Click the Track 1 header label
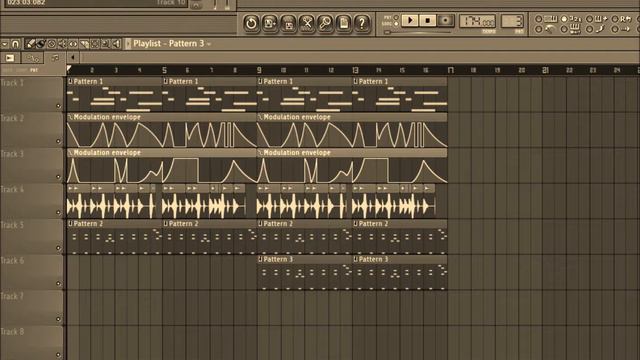Image resolution: width=640 pixels, height=360 pixels. coord(12,83)
